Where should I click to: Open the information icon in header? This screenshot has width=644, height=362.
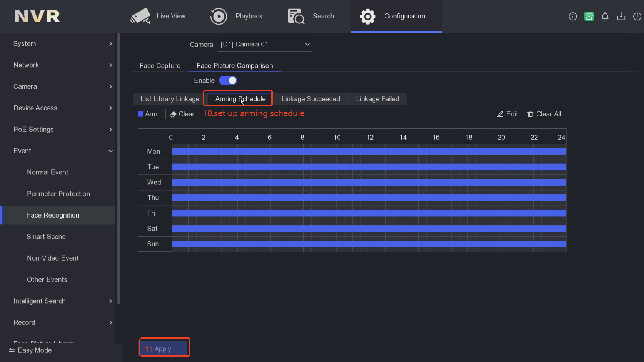pyautogui.click(x=572, y=16)
